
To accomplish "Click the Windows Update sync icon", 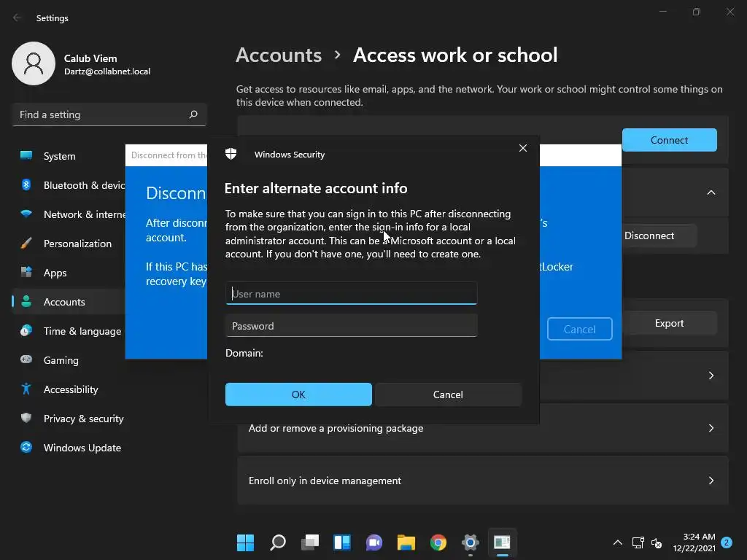I will [26, 447].
